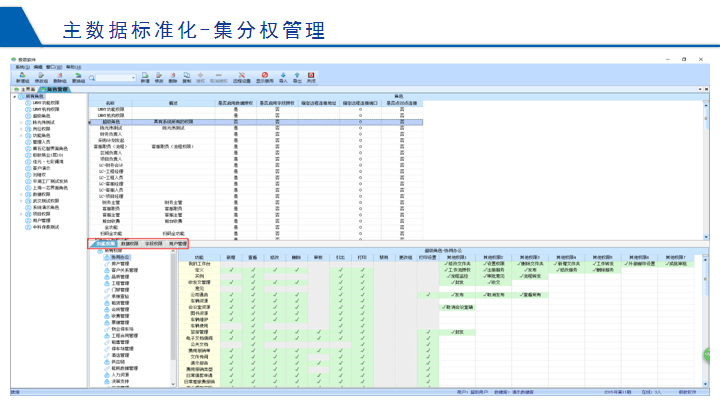Click the magnifier search icon in toolbar
Viewport: 720px width, 405px height.
92,78
